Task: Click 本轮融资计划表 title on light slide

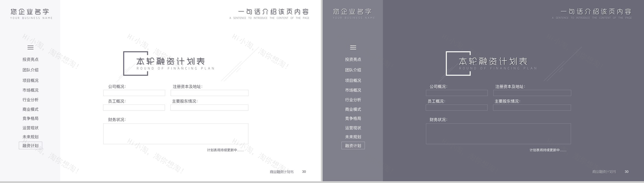Action: 171,61
